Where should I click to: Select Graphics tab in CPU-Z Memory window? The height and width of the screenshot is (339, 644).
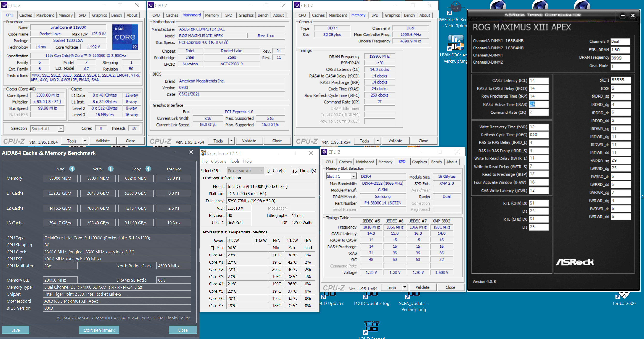coord(392,15)
